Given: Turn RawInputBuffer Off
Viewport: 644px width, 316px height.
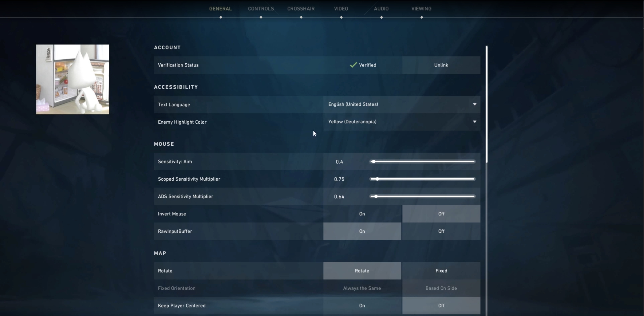Looking at the screenshot, I should (x=441, y=231).
